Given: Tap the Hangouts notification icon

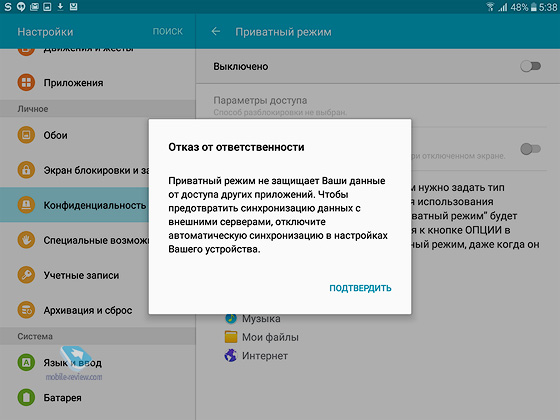Looking at the screenshot, I should tap(21, 6).
